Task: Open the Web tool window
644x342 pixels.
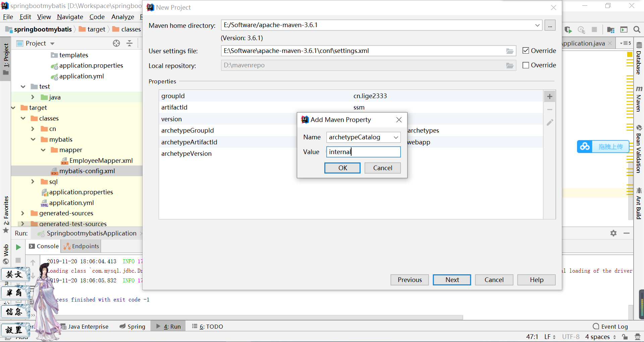Action: (x=6, y=255)
